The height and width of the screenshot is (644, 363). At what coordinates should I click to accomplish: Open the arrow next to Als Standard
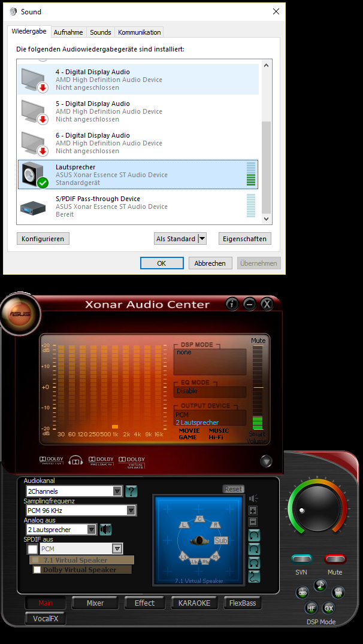202,239
